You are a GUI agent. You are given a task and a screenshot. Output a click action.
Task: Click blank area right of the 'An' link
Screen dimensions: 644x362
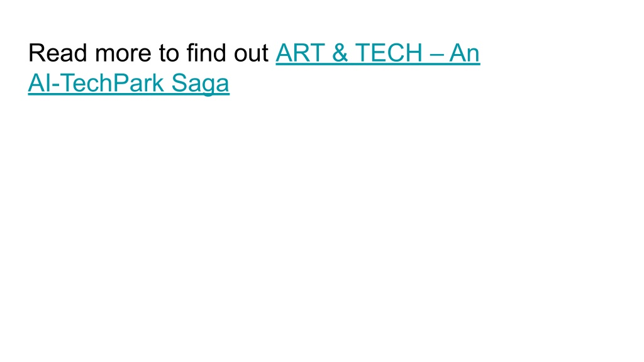[558, 53]
